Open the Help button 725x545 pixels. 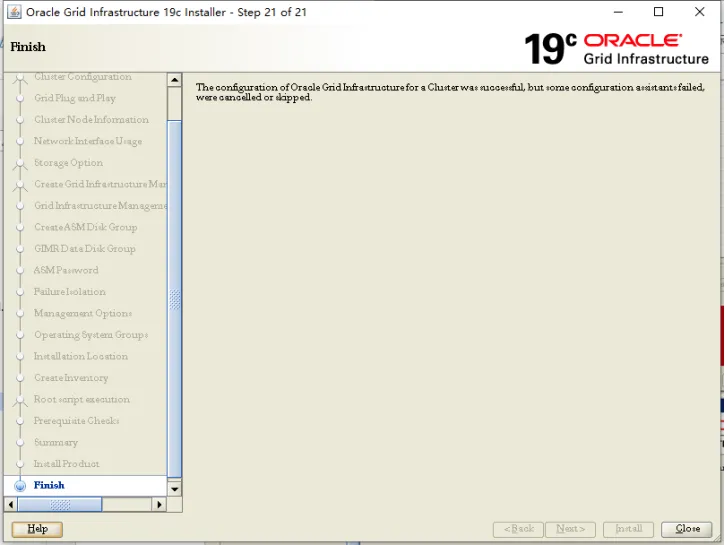pos(37,529)
